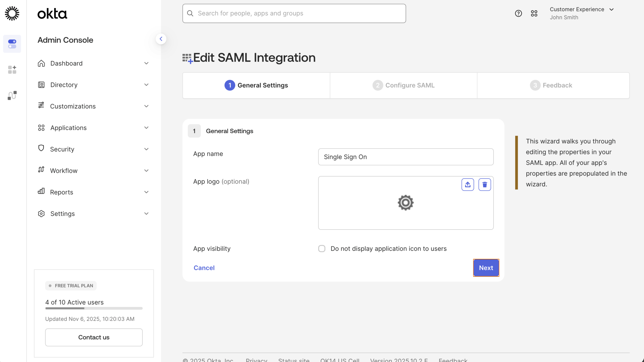The height and width of the screenshot is (362, 644).
Task: Upload a new app logo
Action: point(467,184)
